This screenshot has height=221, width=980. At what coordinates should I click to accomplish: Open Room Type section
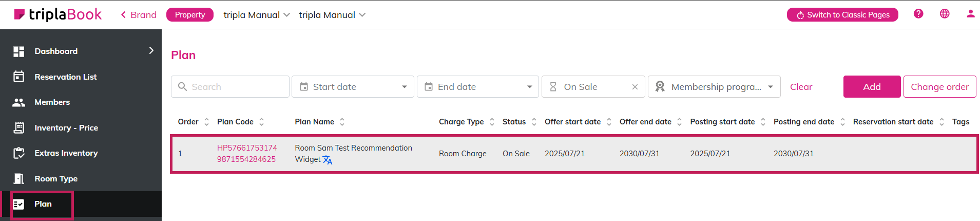click(x=56, y=178)
